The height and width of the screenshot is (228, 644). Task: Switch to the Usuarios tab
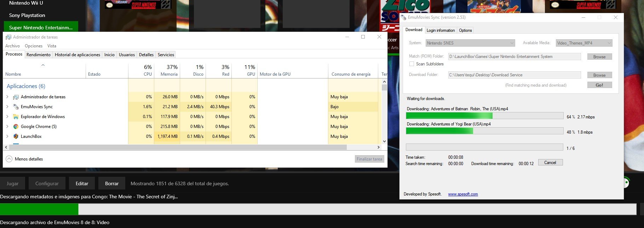[127, 55]
